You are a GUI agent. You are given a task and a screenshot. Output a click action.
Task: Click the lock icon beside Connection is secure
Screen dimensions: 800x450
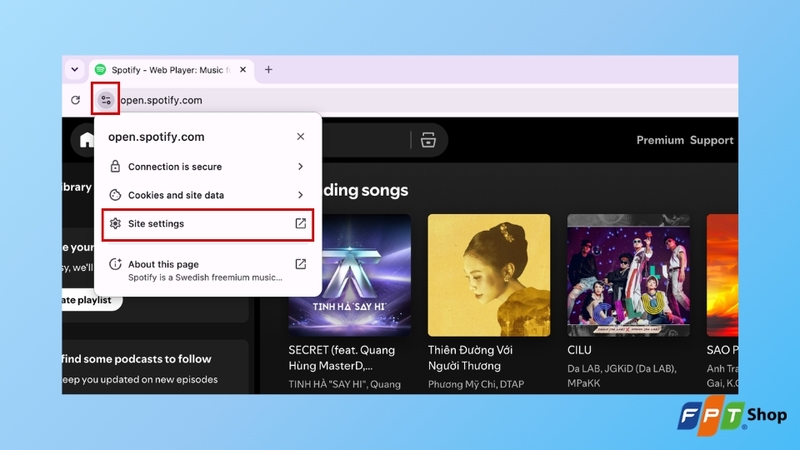[x=115, y=166]
